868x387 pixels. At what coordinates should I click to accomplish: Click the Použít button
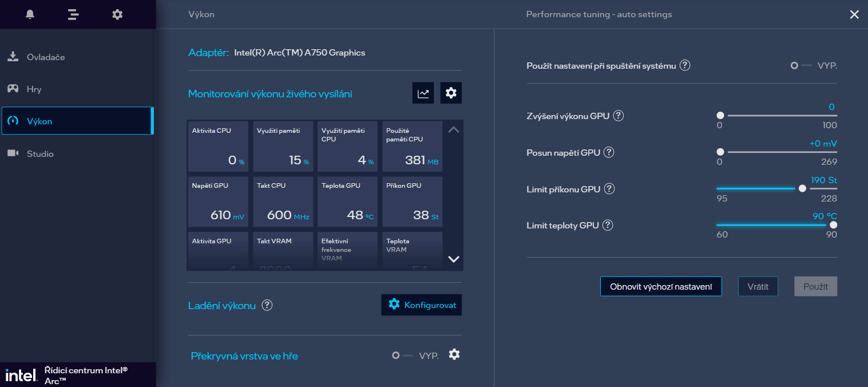[x=816, y=287]
